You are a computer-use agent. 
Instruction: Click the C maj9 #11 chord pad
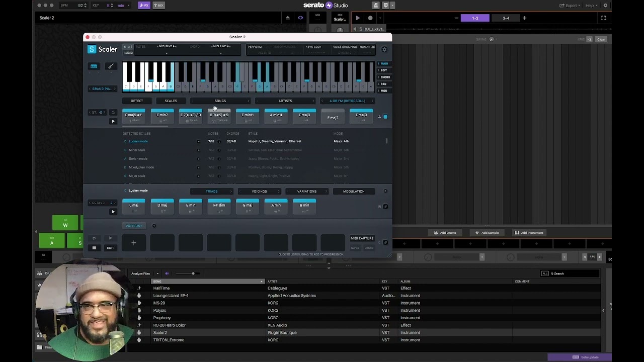134,117
